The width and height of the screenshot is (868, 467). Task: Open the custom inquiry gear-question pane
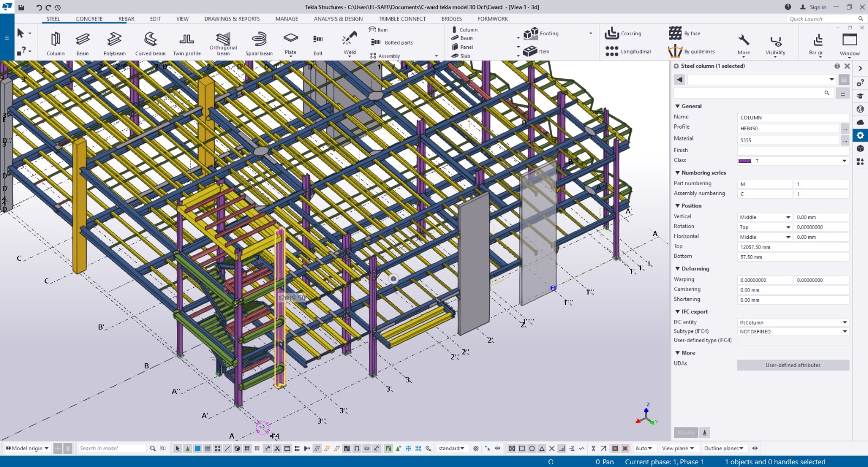point(860,83)
